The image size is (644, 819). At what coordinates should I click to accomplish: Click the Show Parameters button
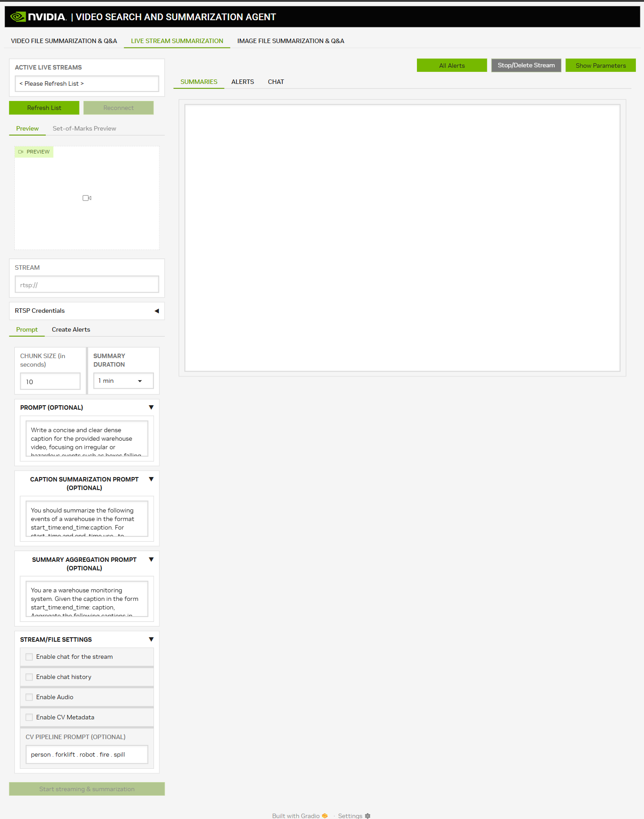click(600, 66)
